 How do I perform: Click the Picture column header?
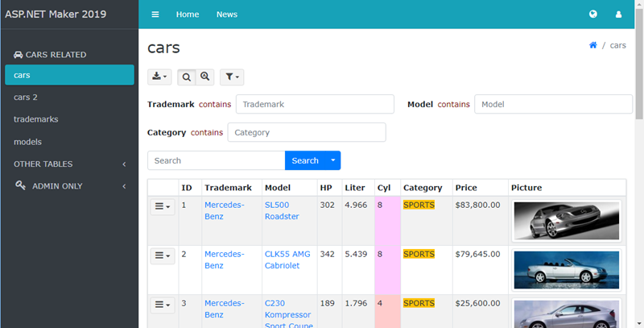(526, 188)
